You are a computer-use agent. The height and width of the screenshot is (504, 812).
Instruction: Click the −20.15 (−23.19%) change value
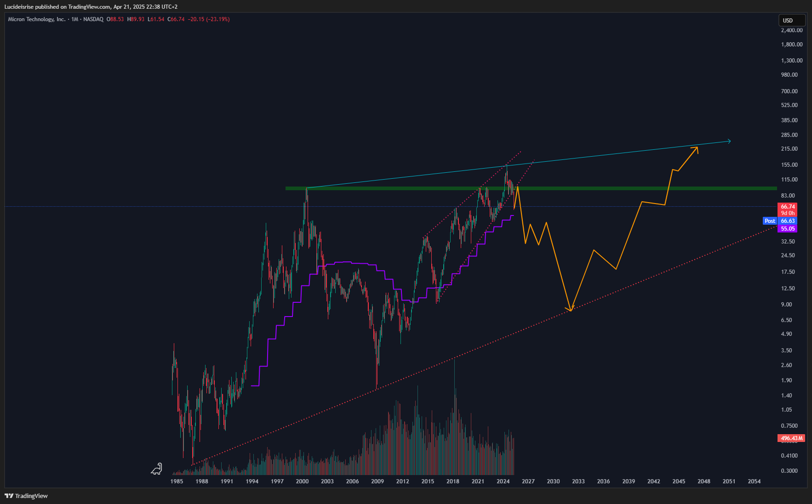(x=209, y=19)
